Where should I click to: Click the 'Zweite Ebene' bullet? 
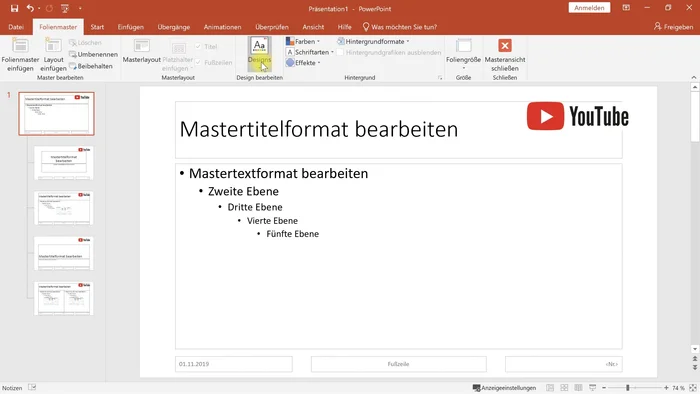(x=243, y=191)
